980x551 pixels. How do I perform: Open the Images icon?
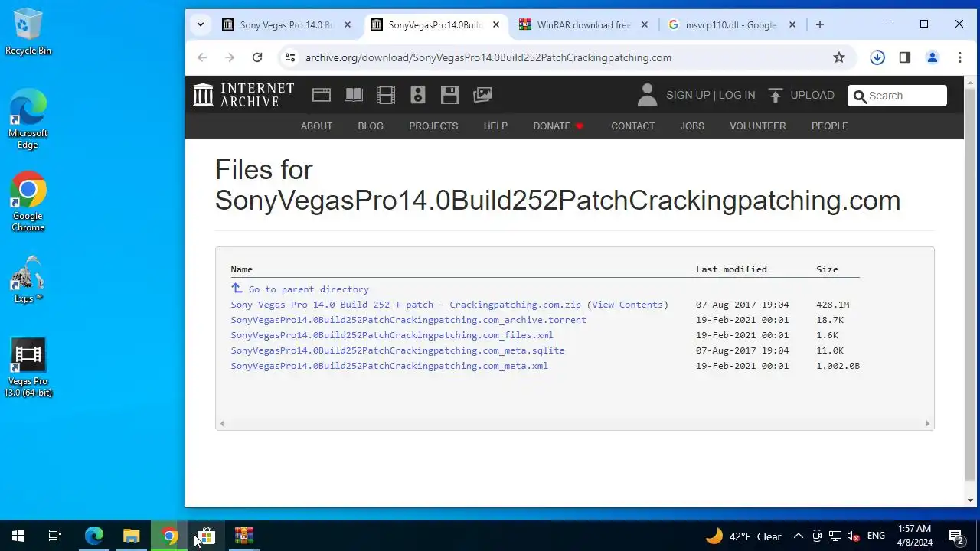pyautogui.click(x=482, y=95)
